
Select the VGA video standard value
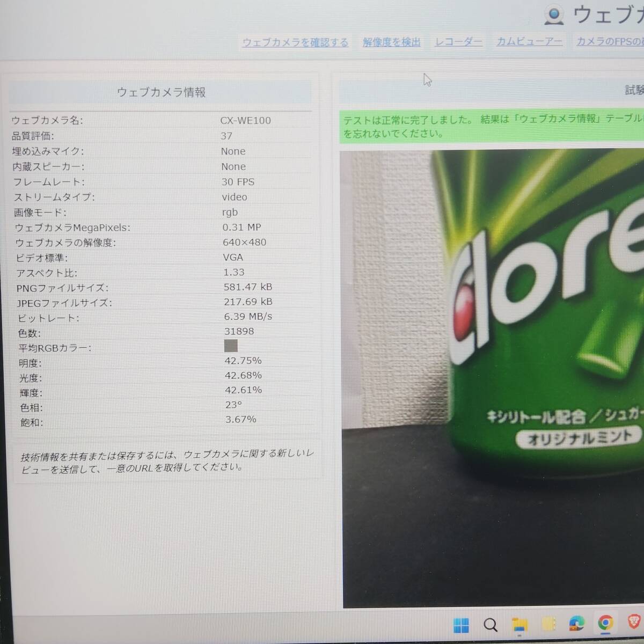(x=233, y=257)
